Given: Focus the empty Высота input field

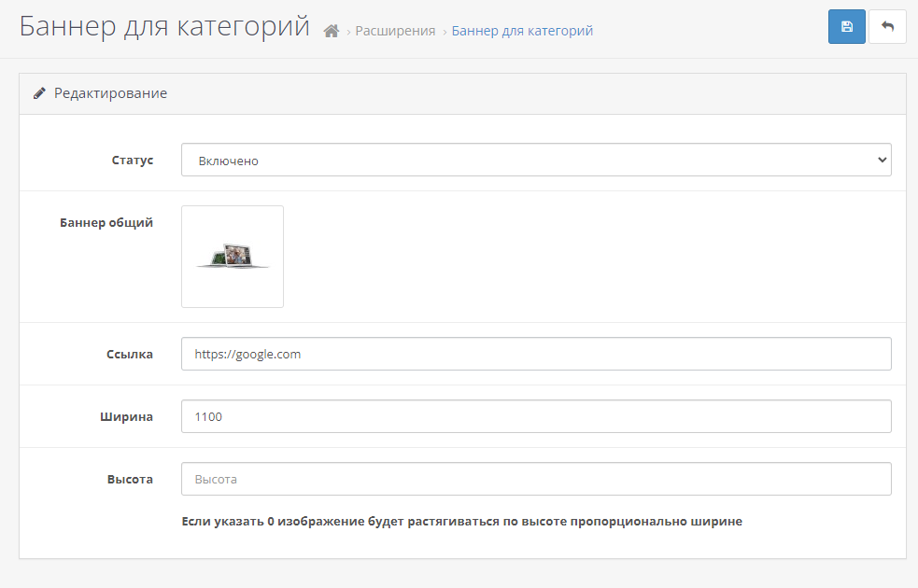Looking at the screenshot, I should point(536,479).
